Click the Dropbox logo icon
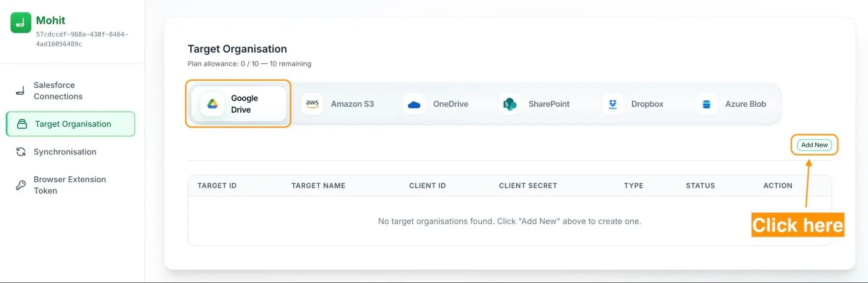 click(613, 104)
